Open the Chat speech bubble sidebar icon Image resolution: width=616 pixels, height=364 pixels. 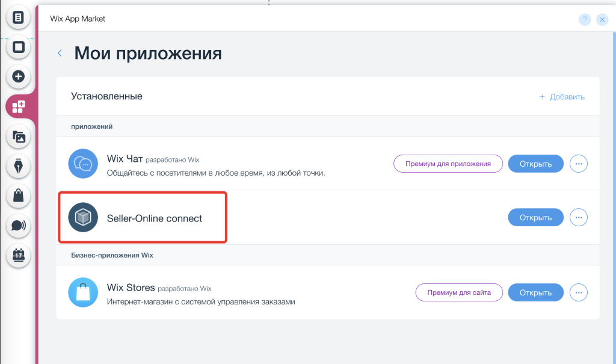pos(18,226)
